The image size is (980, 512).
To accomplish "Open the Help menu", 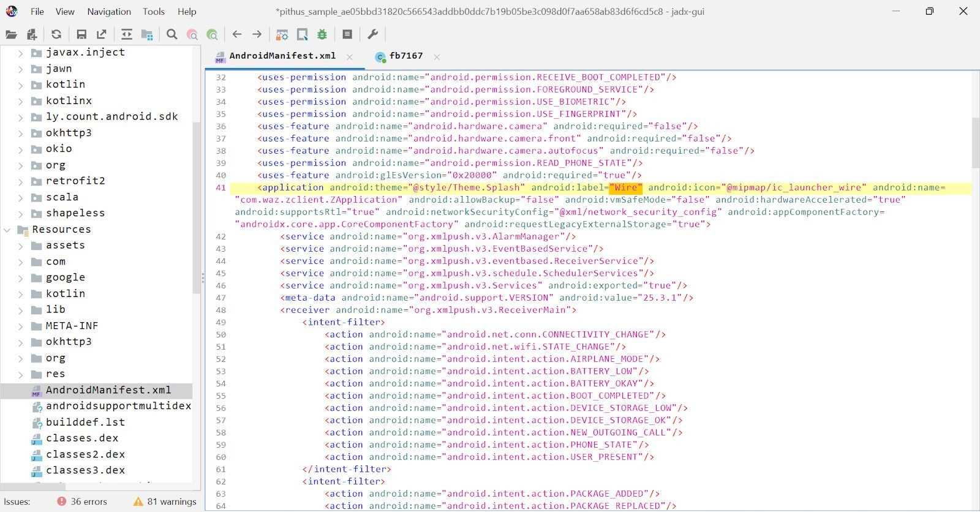I will point(187,12).
